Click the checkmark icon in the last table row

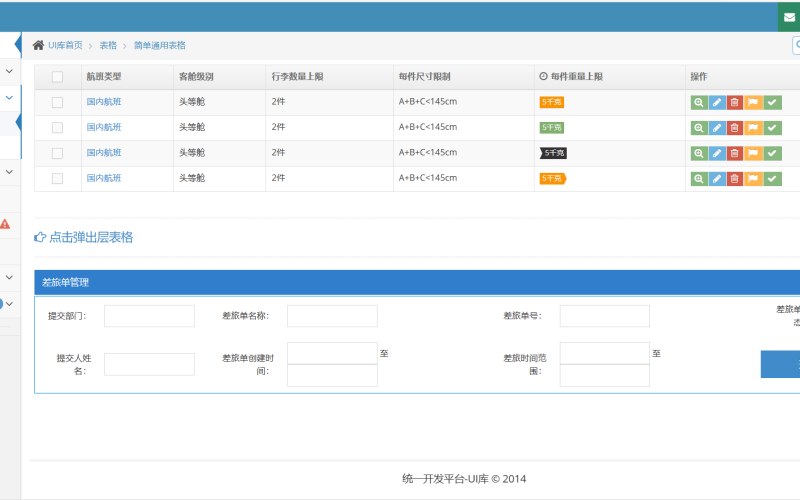point(772,179)
